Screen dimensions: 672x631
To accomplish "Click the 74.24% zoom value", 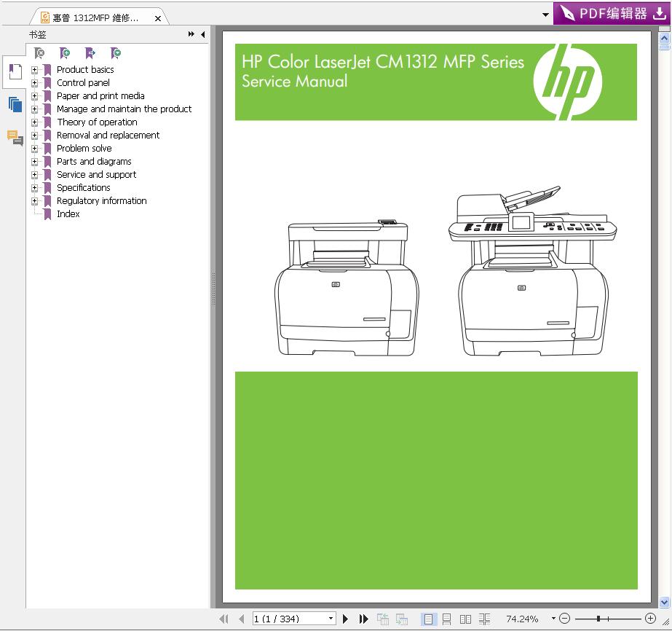I will [522, 619].
